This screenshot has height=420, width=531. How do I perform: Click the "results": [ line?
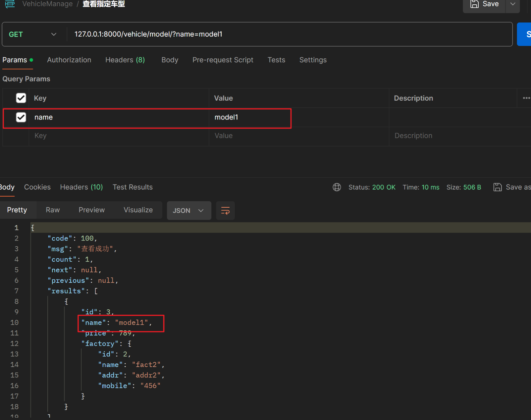pos(72,291)
